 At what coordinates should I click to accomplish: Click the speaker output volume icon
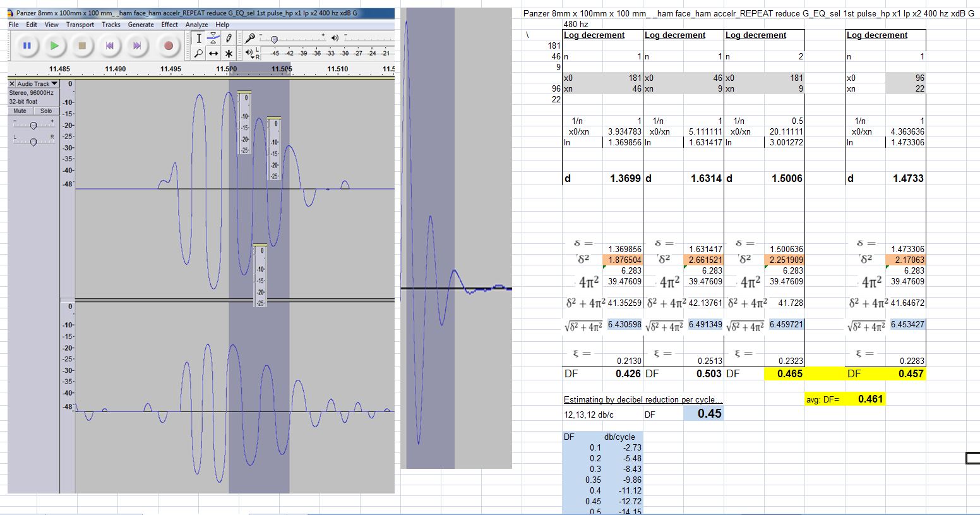335,38
